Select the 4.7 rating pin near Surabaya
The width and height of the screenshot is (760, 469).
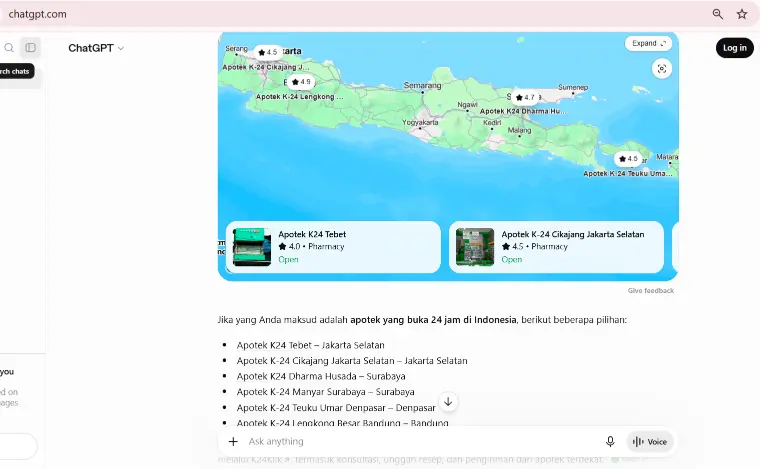click(525, 97)
